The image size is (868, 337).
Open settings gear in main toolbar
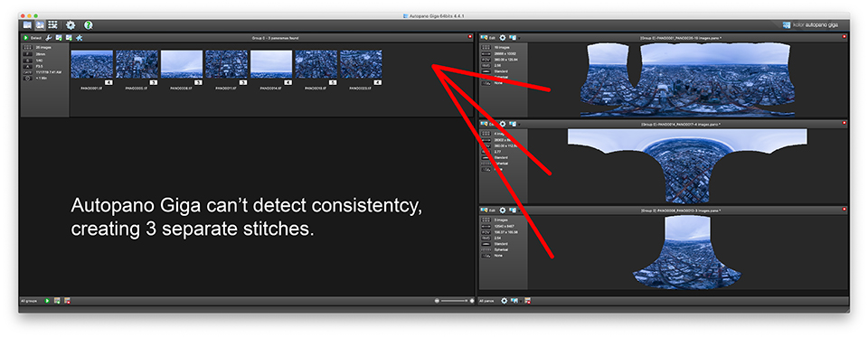[x=71, y=25]
